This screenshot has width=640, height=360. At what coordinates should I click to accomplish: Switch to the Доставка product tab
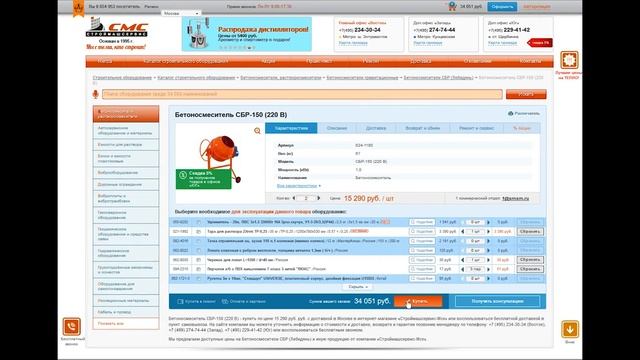(x=376, y=128)
